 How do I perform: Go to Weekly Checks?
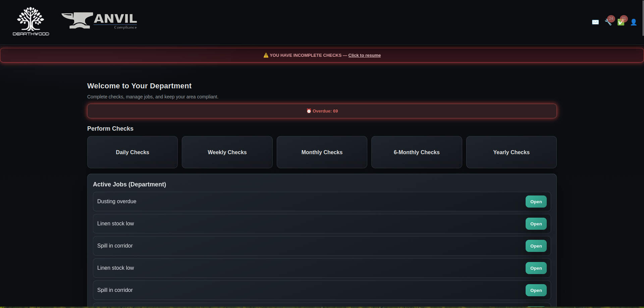coord(227,152)
